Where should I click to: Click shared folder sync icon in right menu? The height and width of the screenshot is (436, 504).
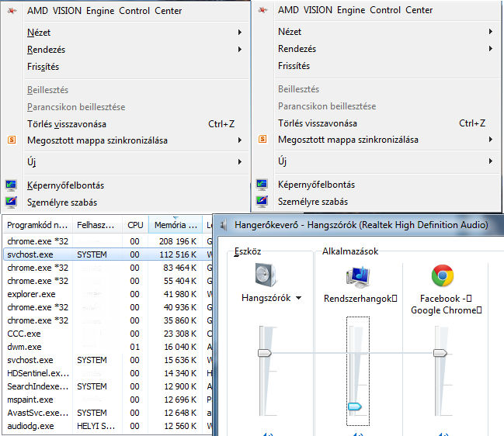click(262, 139)
